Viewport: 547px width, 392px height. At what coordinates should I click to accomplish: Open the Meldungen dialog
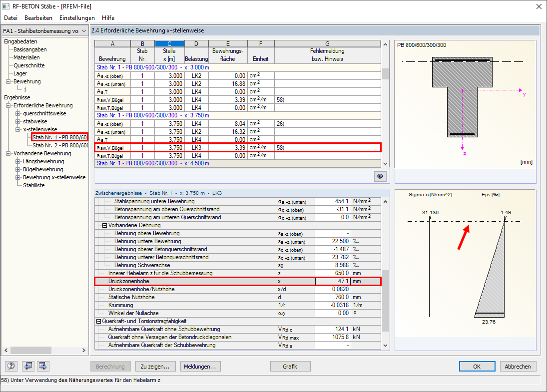pos(200,366)
